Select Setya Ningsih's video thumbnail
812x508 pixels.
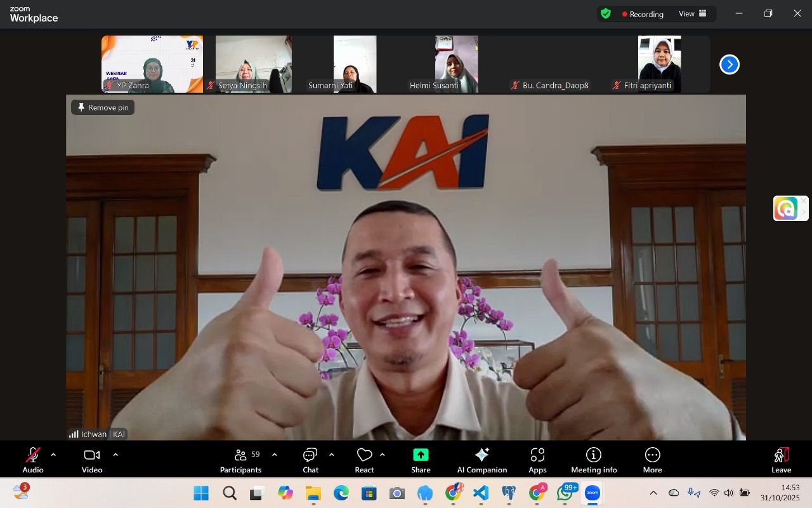pyautogui.click(x=254, y=64)
